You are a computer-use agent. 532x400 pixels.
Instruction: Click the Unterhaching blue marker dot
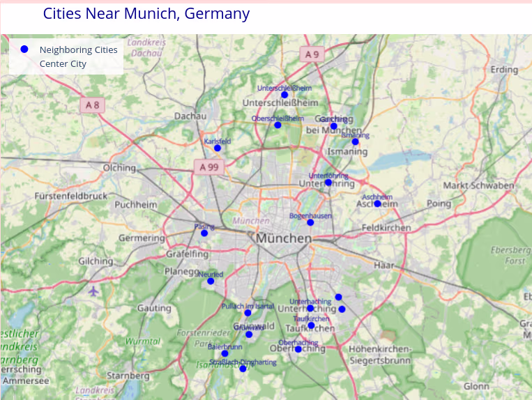310,308
